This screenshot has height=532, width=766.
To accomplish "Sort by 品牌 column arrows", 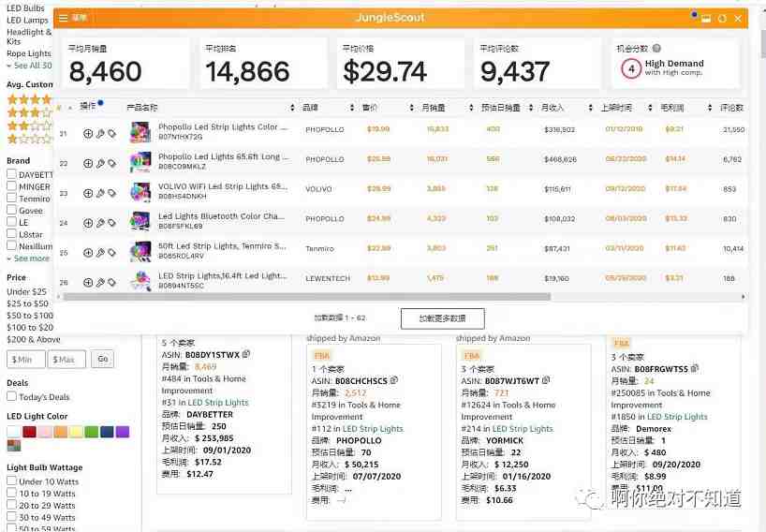I will (x=352, y=108).
